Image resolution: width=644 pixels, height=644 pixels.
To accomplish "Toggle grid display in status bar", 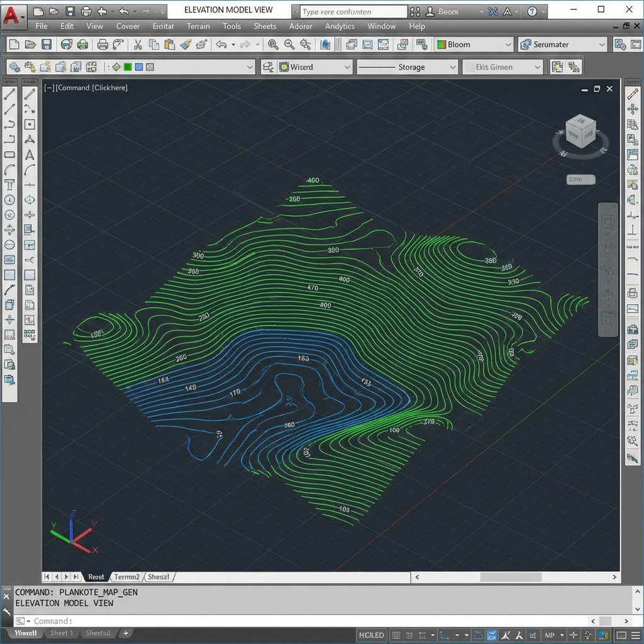I will tap(396, 635).
